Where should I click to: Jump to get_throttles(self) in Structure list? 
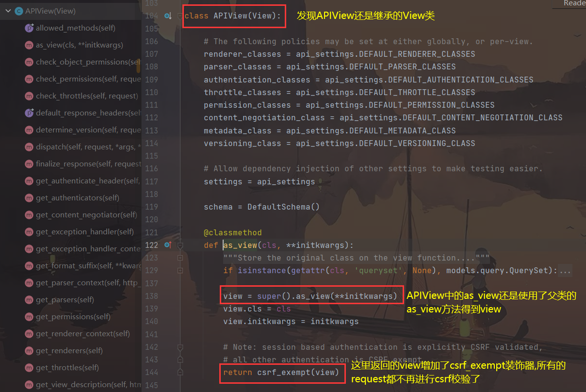coord(67,368)
